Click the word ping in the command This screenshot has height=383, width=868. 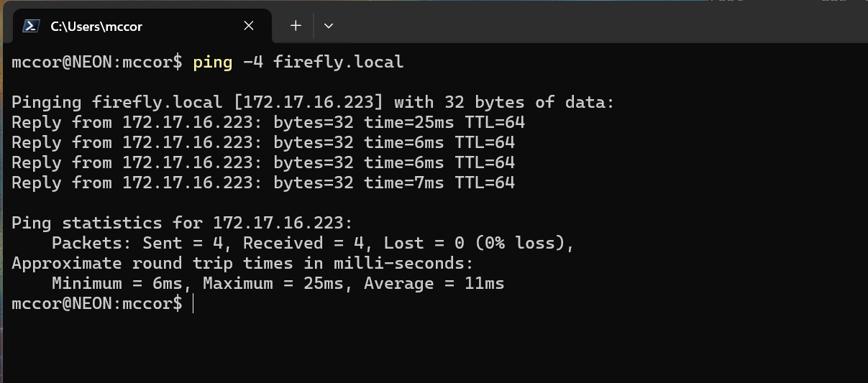coord(213,63)
